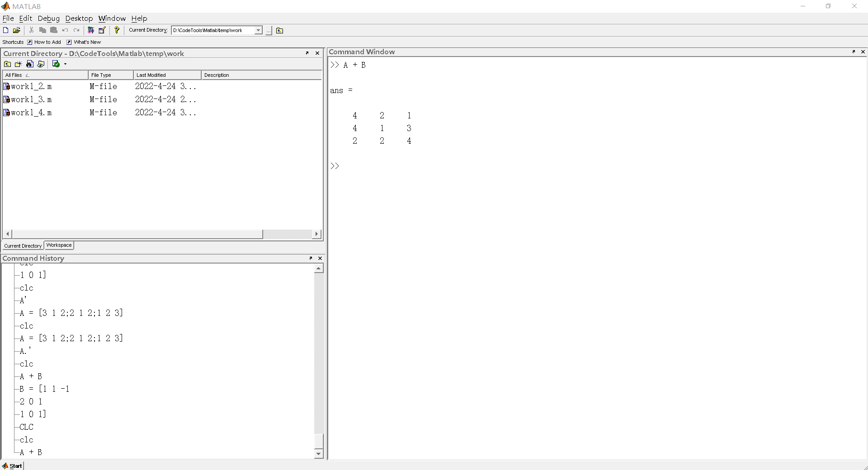
Task: Click the Redo arrow icon
Action: pos(76,30)
